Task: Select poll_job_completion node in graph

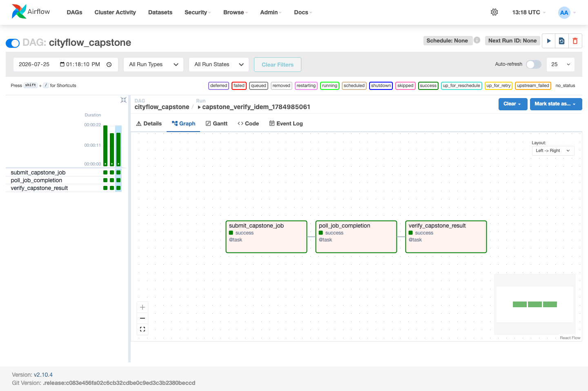Action: point(356,237)
